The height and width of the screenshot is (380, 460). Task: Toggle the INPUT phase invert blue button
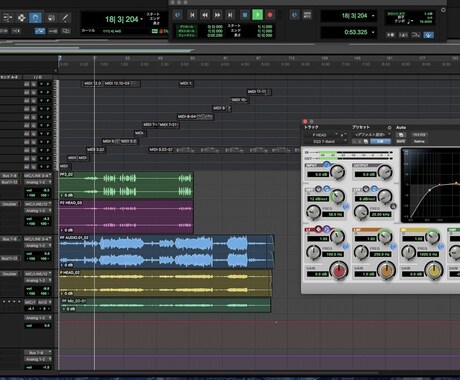tap(326, 165)
